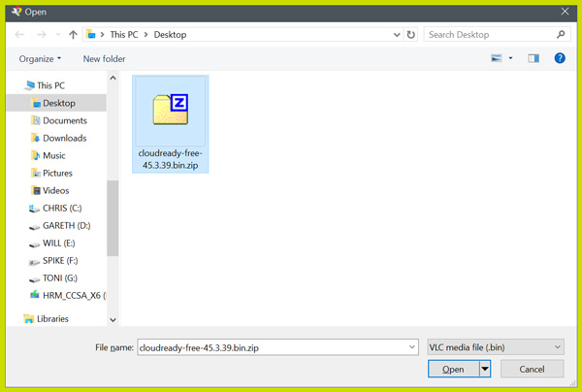The image size is (582, 392).
Task: Select the cloudready zip file icon
Action: (x=171, y=110)
